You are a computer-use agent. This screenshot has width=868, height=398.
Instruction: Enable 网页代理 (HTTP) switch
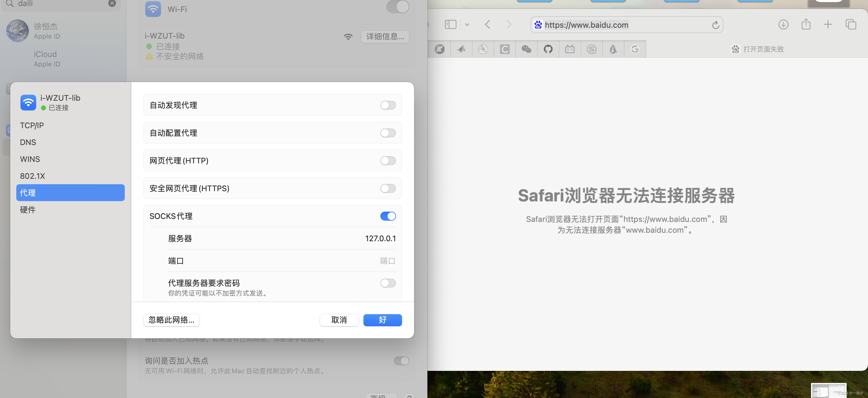click(x=388, y=161)
